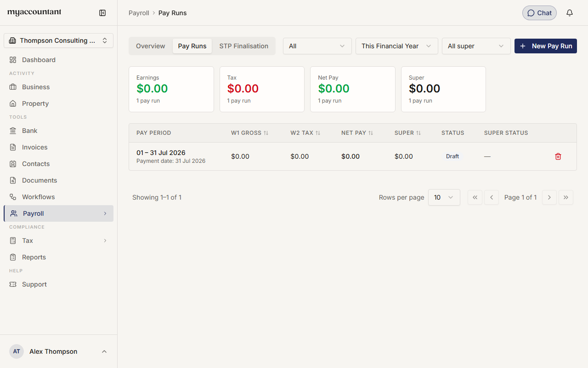Click the Reports clipboard icon
The height and width of the screenshot is (368, 588).
[13, 257]
